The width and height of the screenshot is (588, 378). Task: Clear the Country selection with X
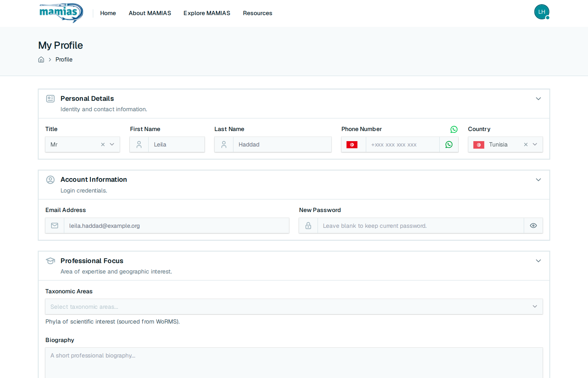tap(526, 144)
